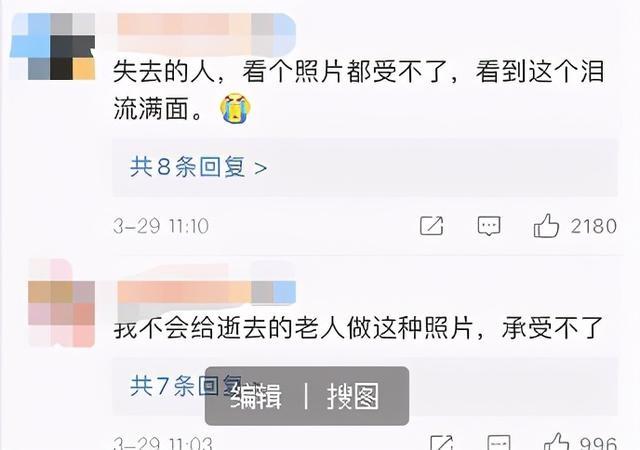Click the 编辑 button in the popup
The image size is (640, 450).
(x=256, y=396)
